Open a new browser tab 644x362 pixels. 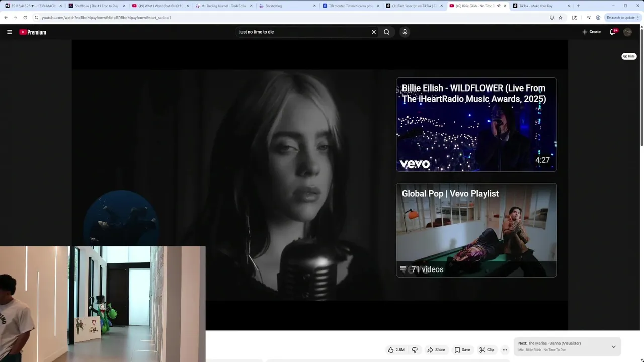[578, 6]
